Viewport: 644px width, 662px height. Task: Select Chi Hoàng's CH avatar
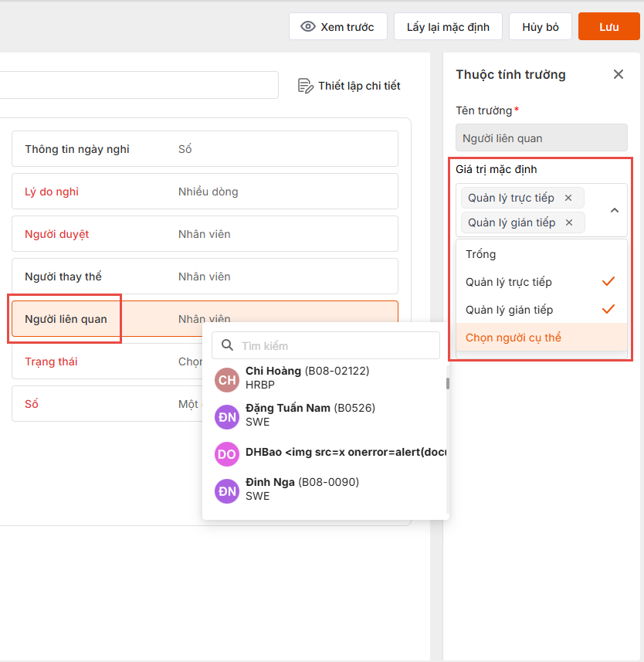[x=227, y=379]
